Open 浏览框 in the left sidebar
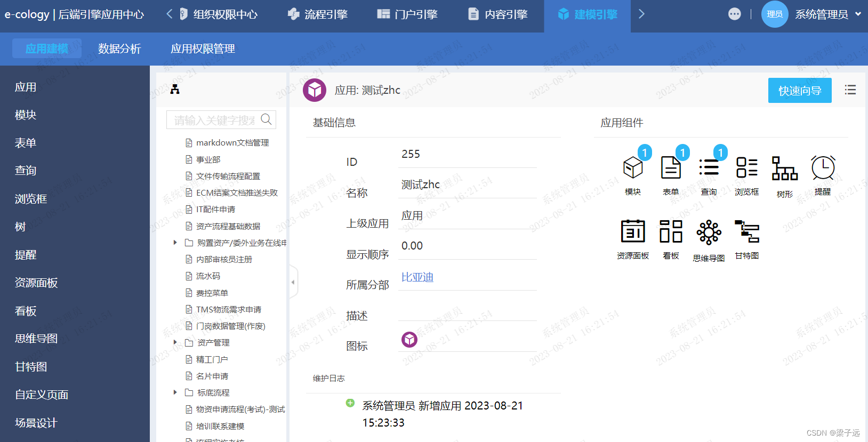The image size is (868, 442). tap(31, 199)
